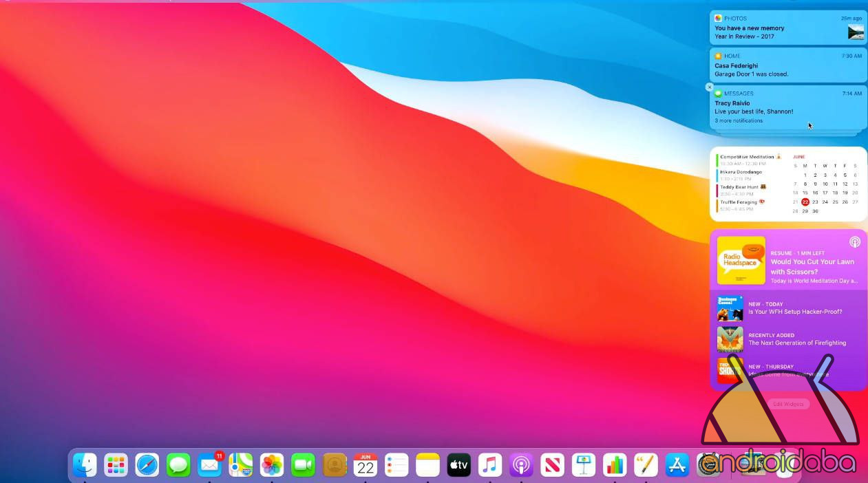Open the Music app in the dock

490,465
